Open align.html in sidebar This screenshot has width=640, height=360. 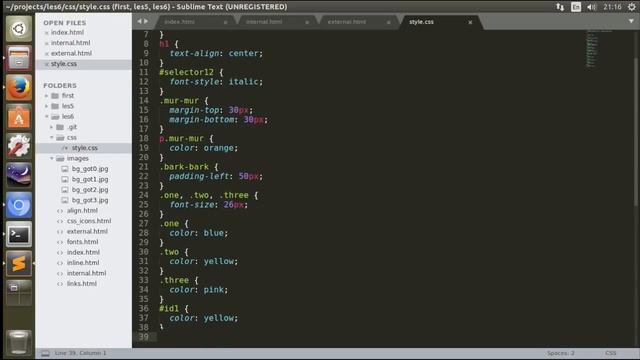pos(82,211)
